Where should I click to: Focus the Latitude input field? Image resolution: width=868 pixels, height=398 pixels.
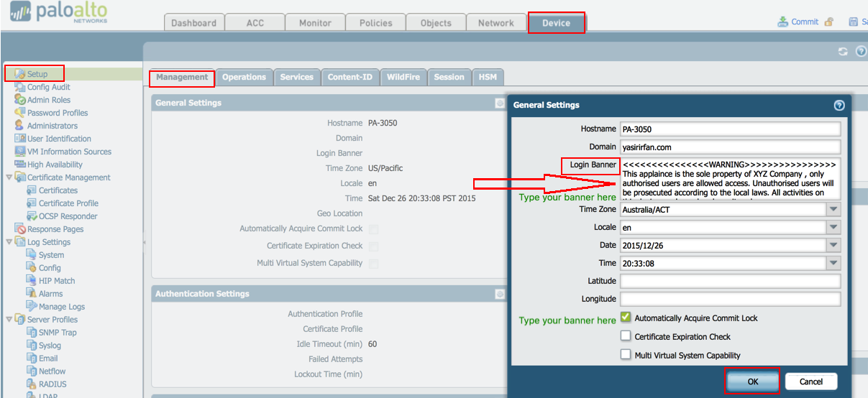pos(730,281)
